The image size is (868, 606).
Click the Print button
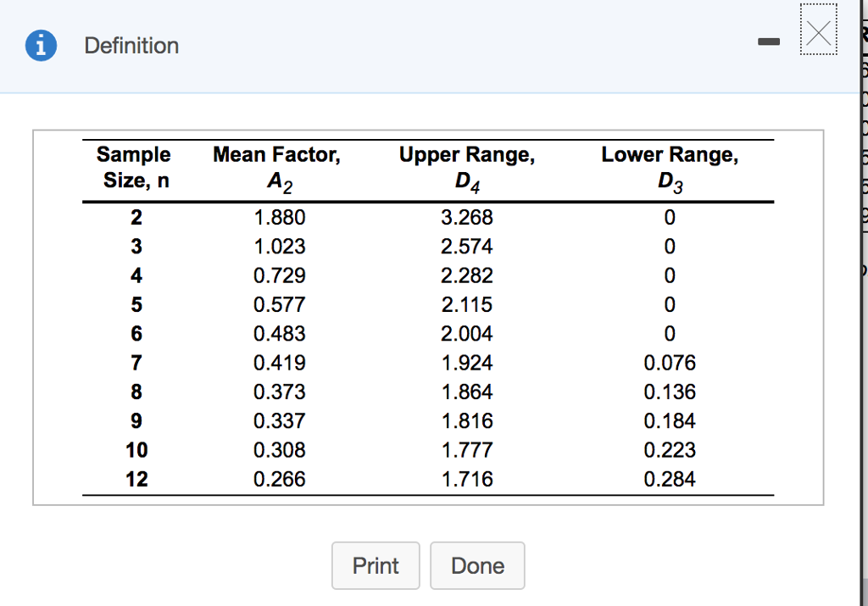[x=376, y=565]
